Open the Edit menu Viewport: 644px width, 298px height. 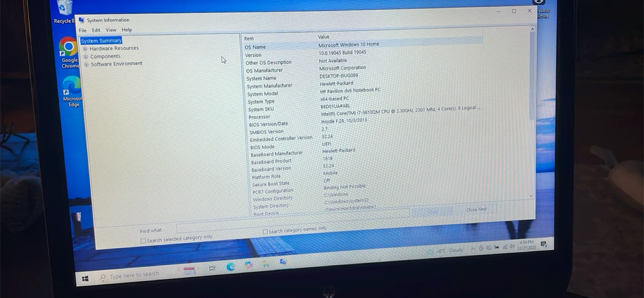pos(96,30)
